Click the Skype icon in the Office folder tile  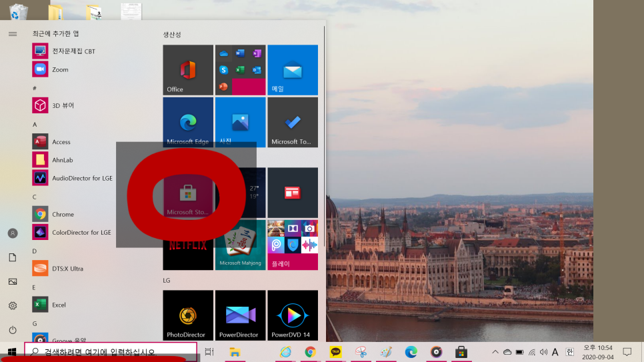223,70
